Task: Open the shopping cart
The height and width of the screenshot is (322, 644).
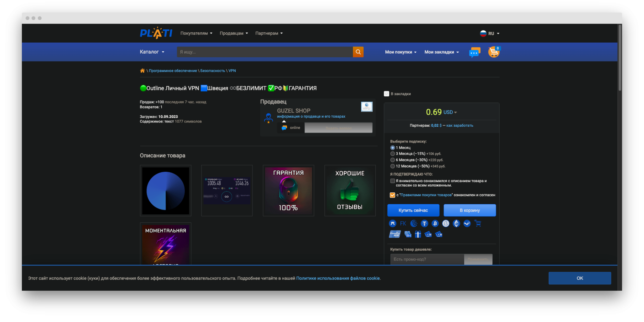Action: click(494, 52)
